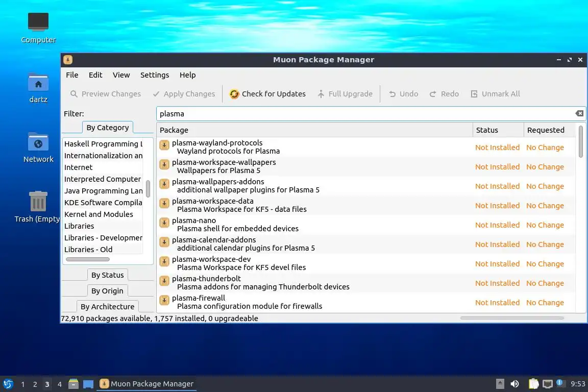The image size is (588, 392).
Task: Open the File menu
Action: click(x=72, y=75)
